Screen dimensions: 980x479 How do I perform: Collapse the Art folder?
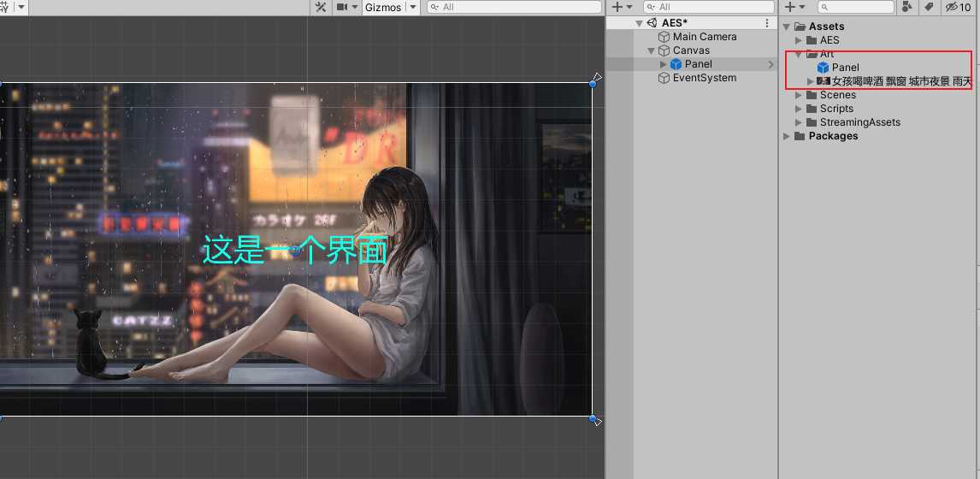coord(798,54)
